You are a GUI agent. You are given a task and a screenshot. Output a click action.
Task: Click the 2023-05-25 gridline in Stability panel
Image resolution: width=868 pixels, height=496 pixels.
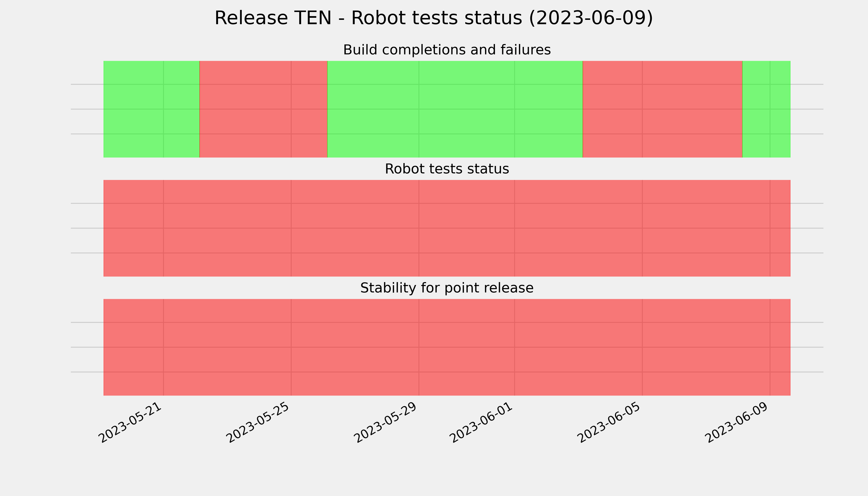291,347
